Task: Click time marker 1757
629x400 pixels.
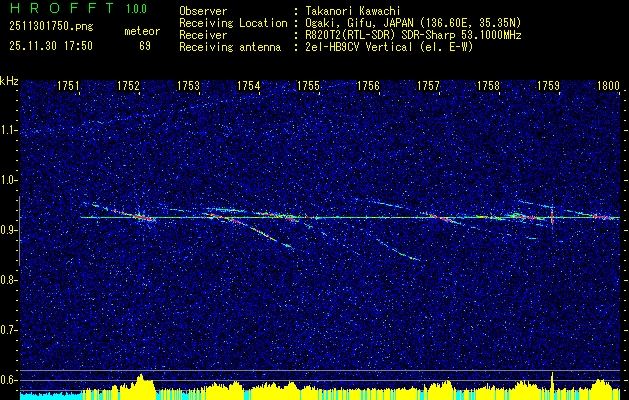Action: tap(428, 86)
